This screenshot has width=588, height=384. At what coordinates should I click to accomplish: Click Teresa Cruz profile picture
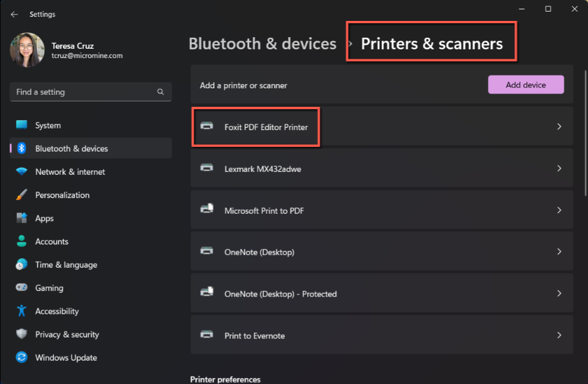point(27,50)
